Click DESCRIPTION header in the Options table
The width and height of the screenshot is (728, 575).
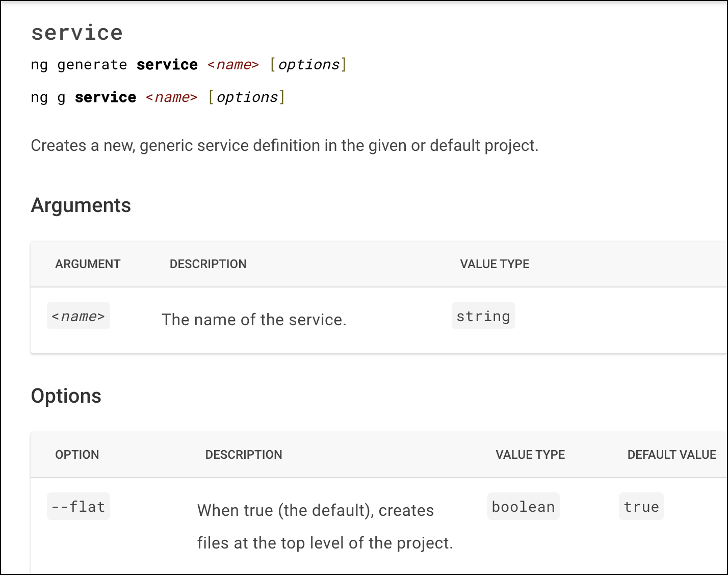pos(244,455)
